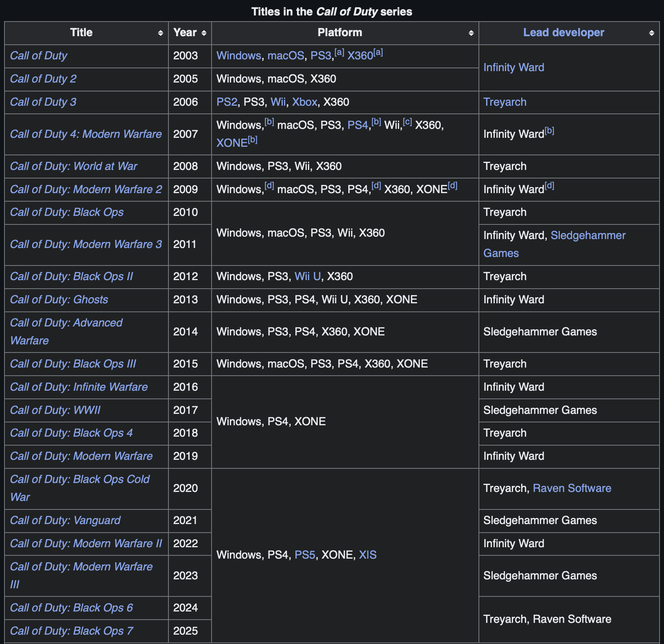Image resolution: width=664 pixels, height=644 pixels.
Task: Open the Call of Duty 3 article
Action: [43, 102]
